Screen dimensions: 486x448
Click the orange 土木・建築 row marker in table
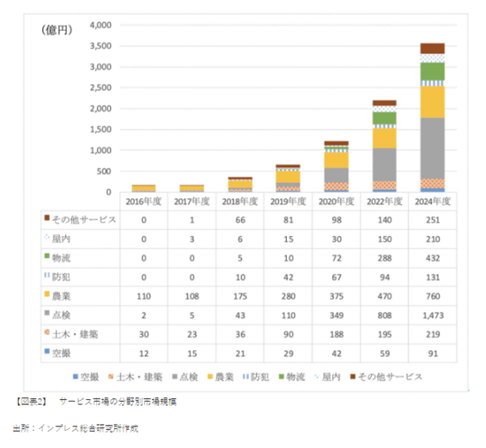[x=47, y=332]
